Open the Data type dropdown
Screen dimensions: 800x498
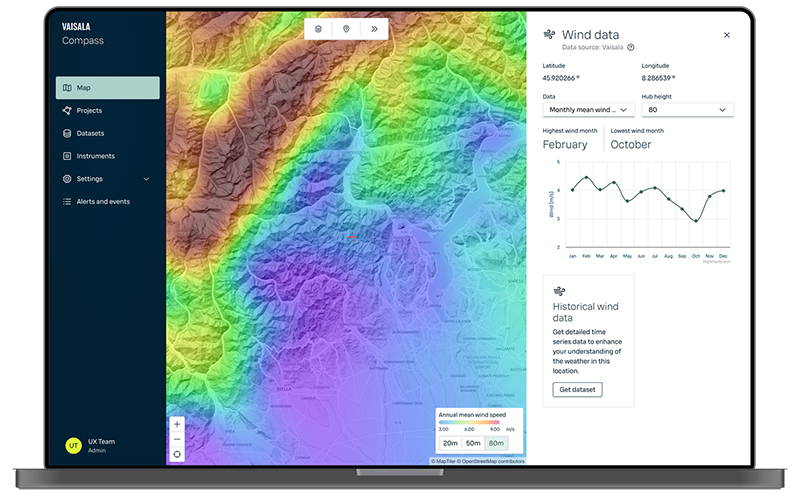588,110
